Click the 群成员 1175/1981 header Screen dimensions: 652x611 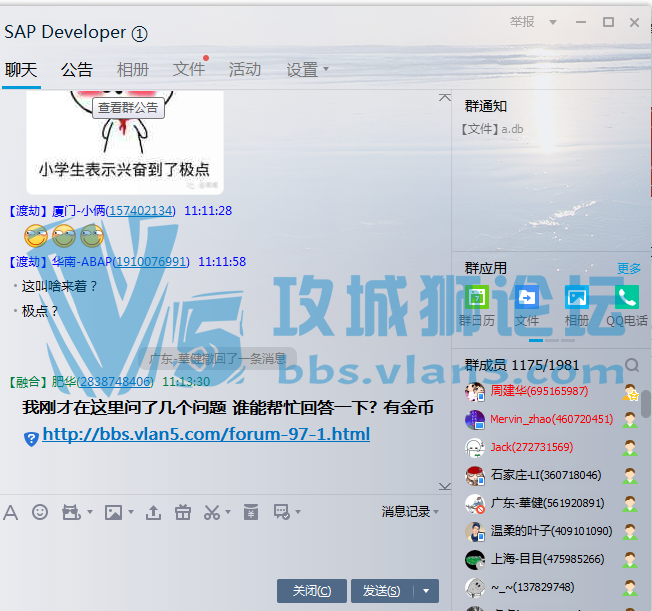(x=522, y=365)
